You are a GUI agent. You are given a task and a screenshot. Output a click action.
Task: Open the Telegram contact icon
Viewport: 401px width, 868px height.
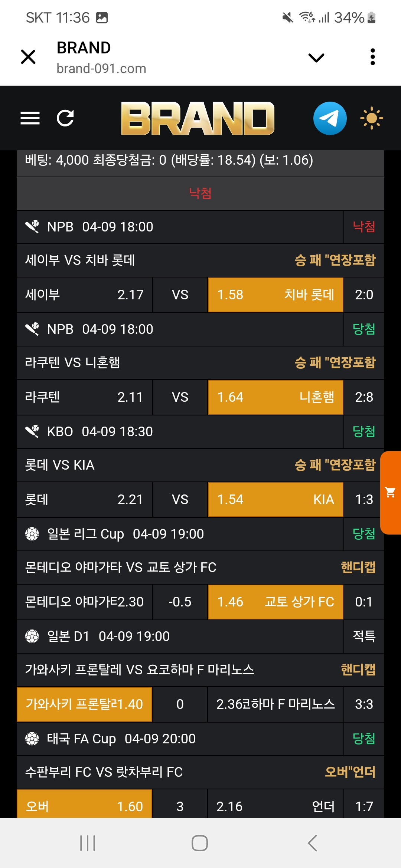point(330,118)
